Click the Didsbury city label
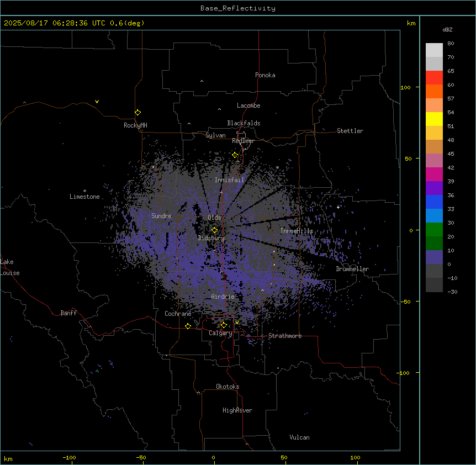Screen dimensions: 476x465 (211, 238)
